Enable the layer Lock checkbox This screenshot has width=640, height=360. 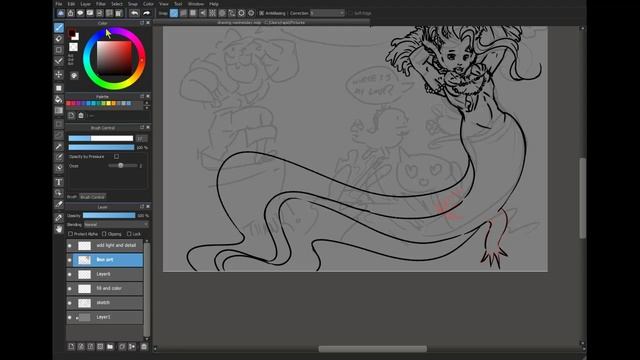[x=129, y=234]
